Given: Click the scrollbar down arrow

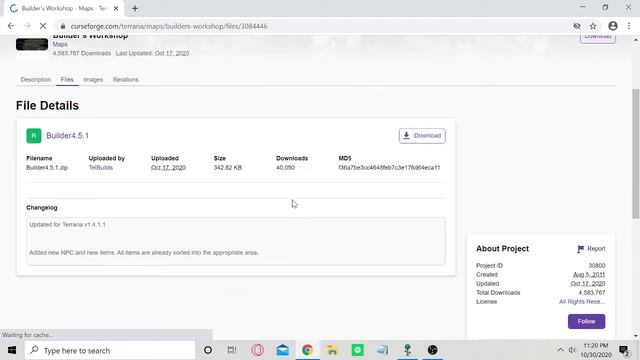Looking at the screenshot, I should pos(636,336).
